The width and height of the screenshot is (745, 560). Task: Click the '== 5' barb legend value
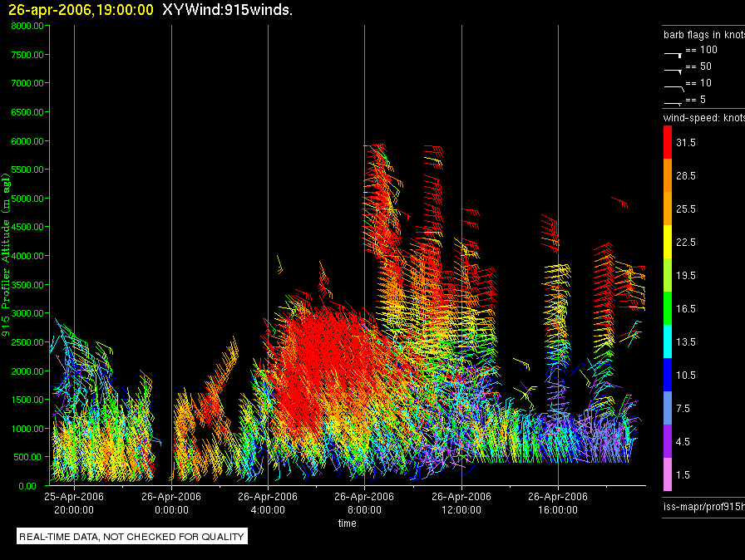click(x=696, y=100)
